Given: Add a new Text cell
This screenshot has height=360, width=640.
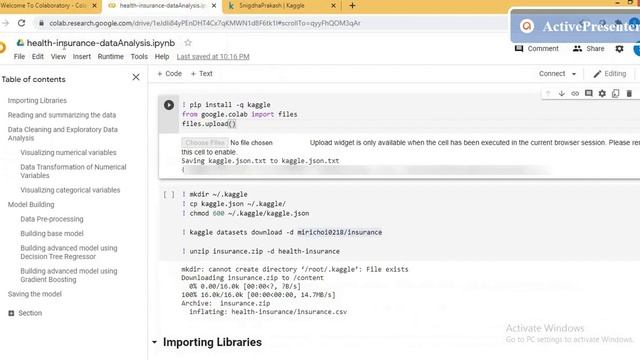Looking at the screenshot, I should (202, 74).
